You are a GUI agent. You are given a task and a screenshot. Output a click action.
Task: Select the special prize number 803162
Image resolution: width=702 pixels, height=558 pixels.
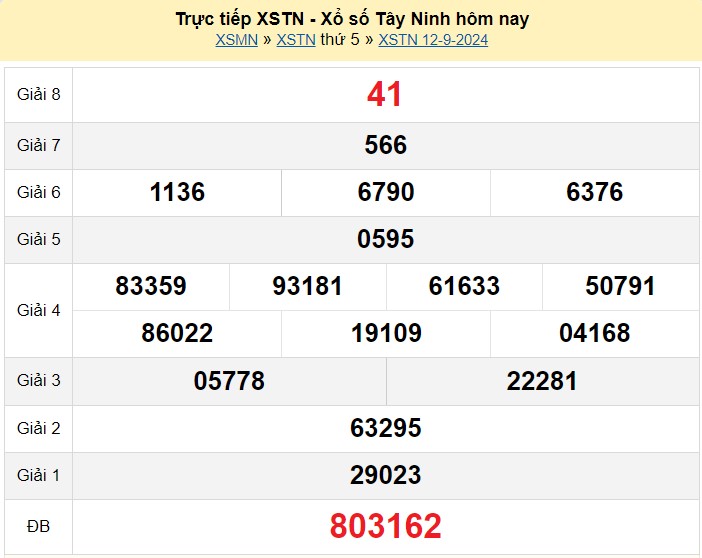(385, 526)
